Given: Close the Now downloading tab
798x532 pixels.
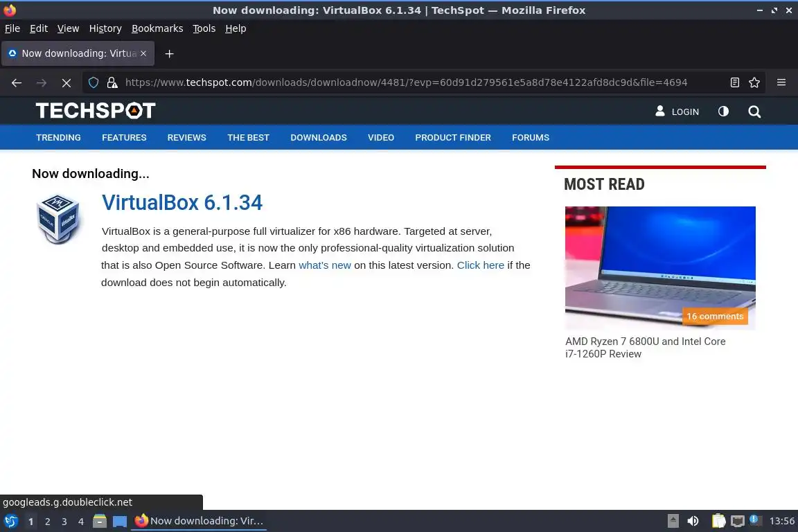Looking at the screenshot, I should point(143,53).
